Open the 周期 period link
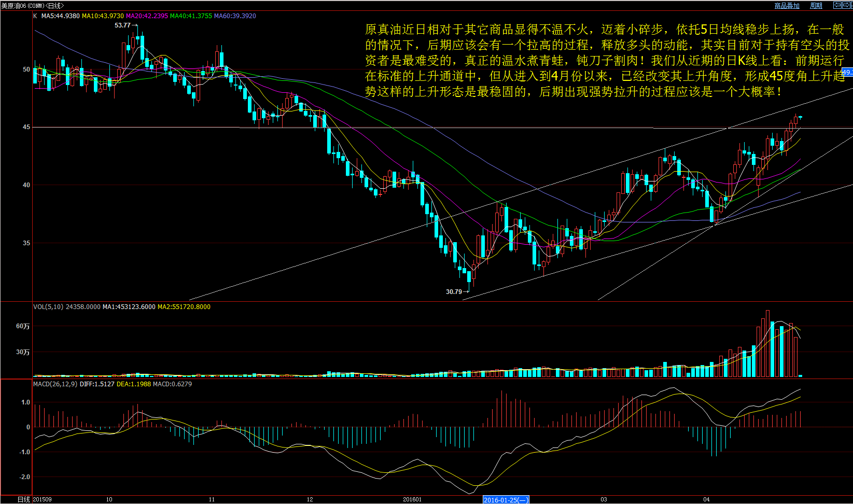This screenshot has width=853, height=504. (816, 6)
